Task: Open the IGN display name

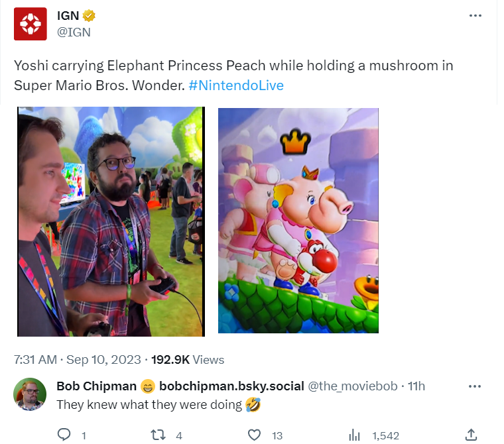Action: pos(68,17)
